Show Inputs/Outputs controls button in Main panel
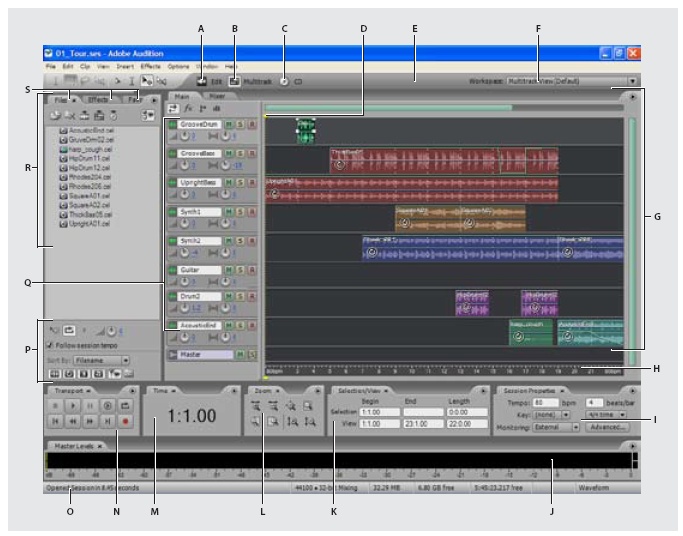 (173, 108)
